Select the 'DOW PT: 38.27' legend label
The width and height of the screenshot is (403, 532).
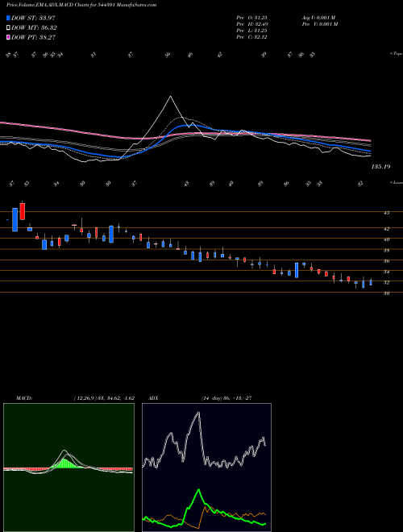pyautogui.click(x=33, y=37)
